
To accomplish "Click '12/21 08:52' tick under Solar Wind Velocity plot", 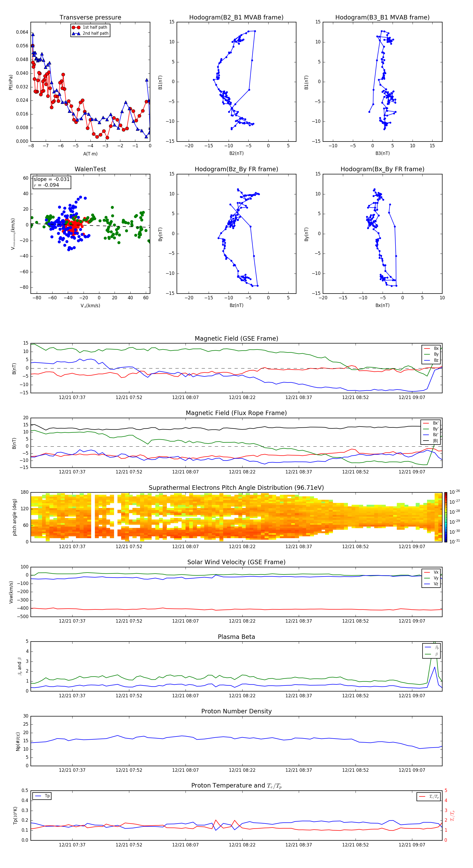I will click(x=355, y=621).
